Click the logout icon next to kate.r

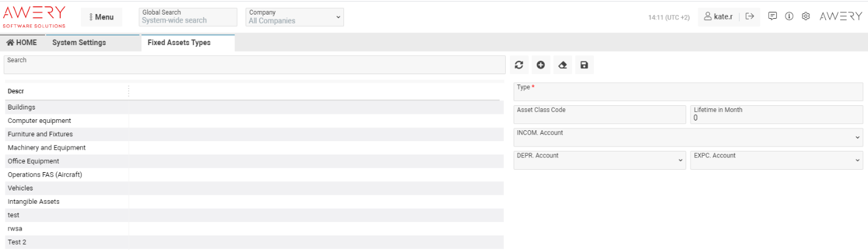point(749,16)
